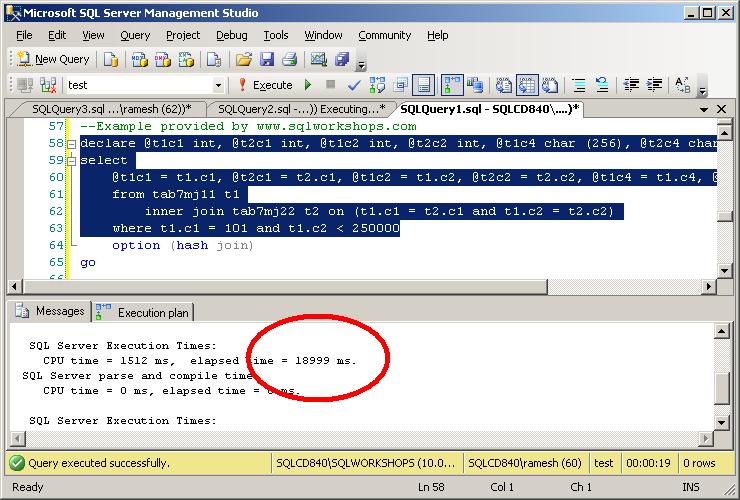The width and height of the screenshot is (740, 500).
Task: Click the editor vertical scrollbar down arrow
Action: pyautogui.click(x=724, y=270)
